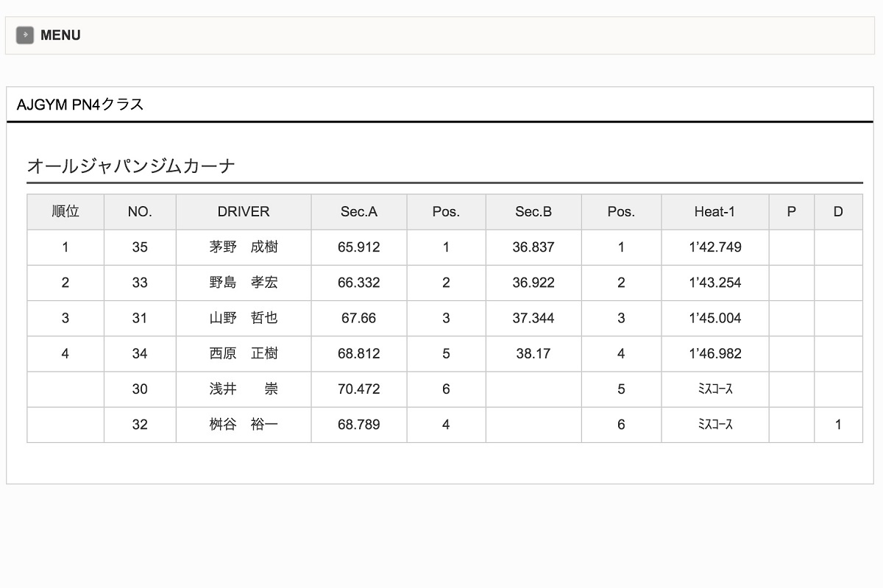This screenshot has width=883, height=588.
Task: Click the ミスコース cell for car 32
Action: pos(714,425)
